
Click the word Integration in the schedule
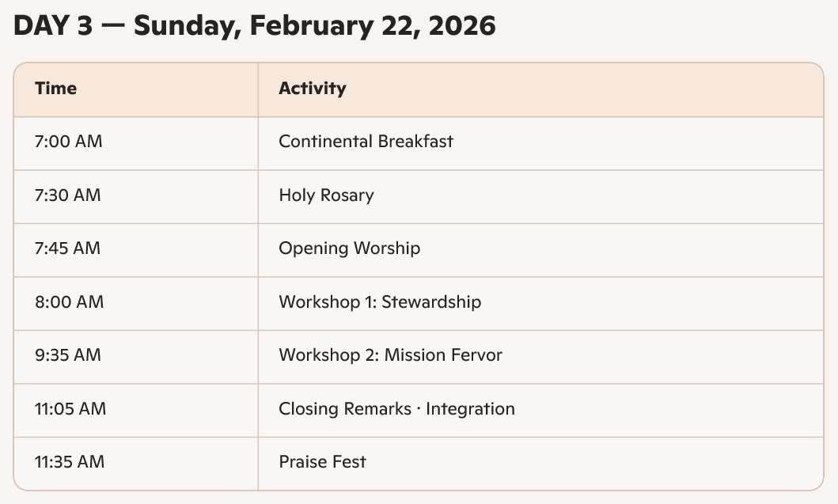point(470,409)
